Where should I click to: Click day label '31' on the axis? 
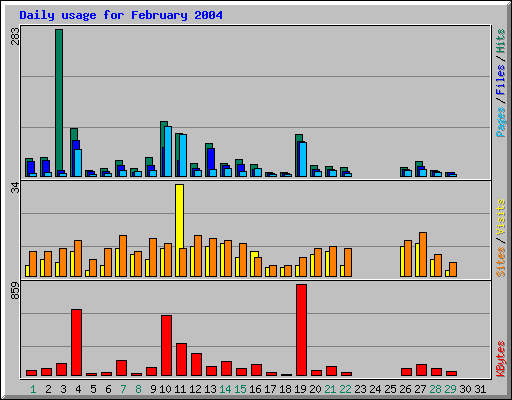tap(480, 389)
